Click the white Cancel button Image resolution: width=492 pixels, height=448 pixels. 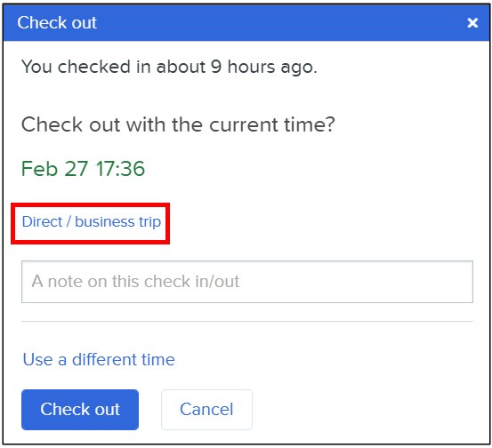[x=206, y=410]
